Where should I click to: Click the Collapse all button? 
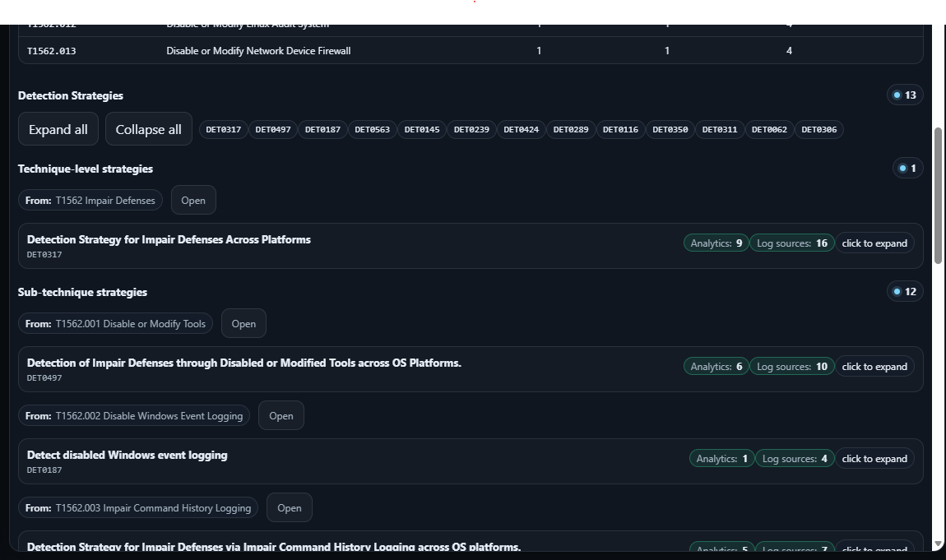point(149,129)
